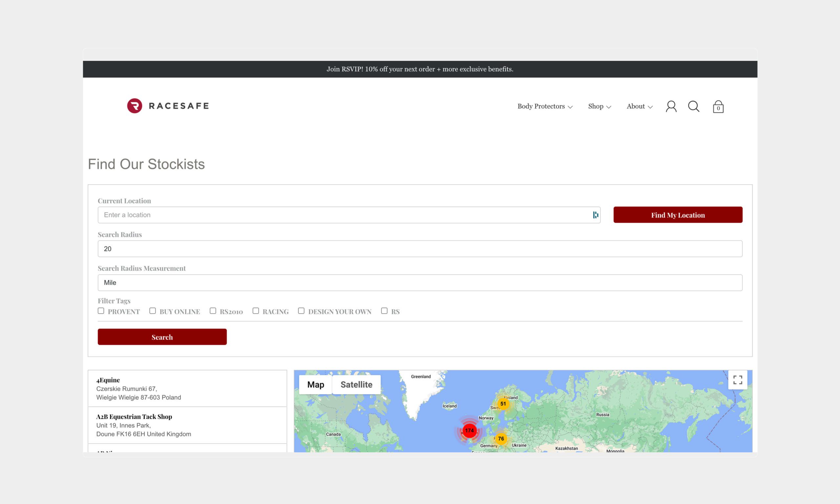This screenshot has height=504, width=840.
Task: Click the Find Our Stockists heading
Action: [146, 164]
